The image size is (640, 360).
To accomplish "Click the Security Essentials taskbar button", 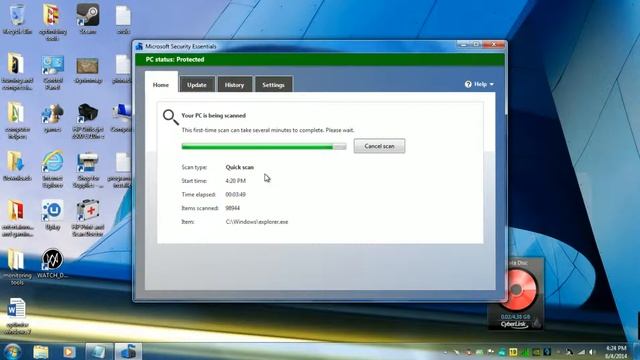I will tap(128, 351).
